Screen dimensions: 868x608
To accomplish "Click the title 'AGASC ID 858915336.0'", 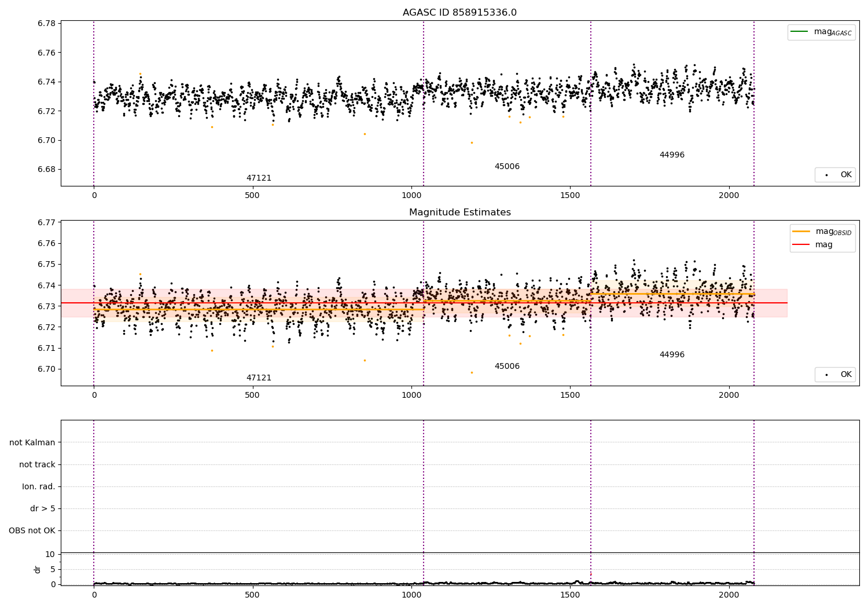I will tap(459, 13).
